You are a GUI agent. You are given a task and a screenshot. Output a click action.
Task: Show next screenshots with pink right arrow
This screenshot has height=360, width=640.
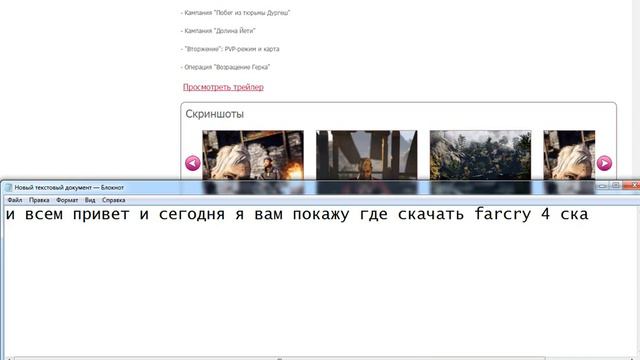[x=604, y=163]
